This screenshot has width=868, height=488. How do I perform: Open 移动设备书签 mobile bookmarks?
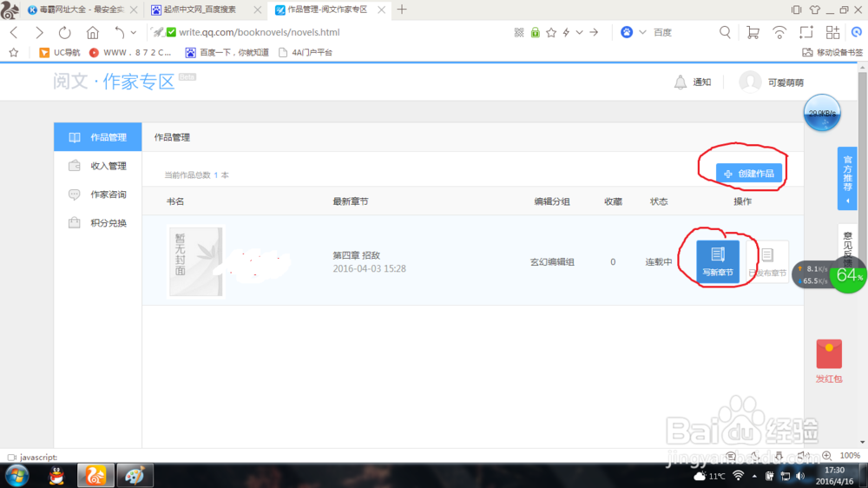[832, 53]
